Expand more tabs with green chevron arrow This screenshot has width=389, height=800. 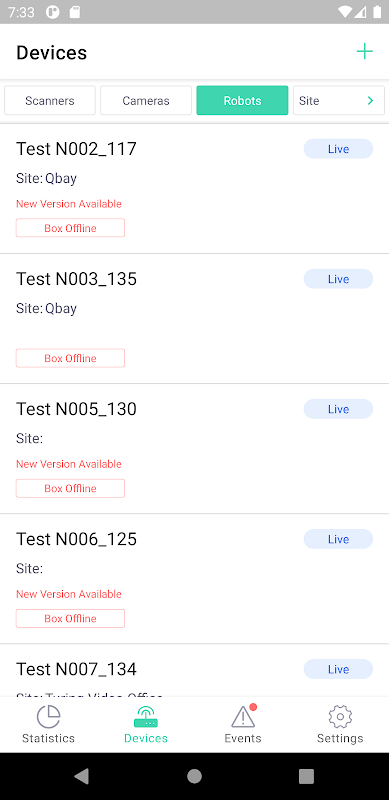[371, 101]
